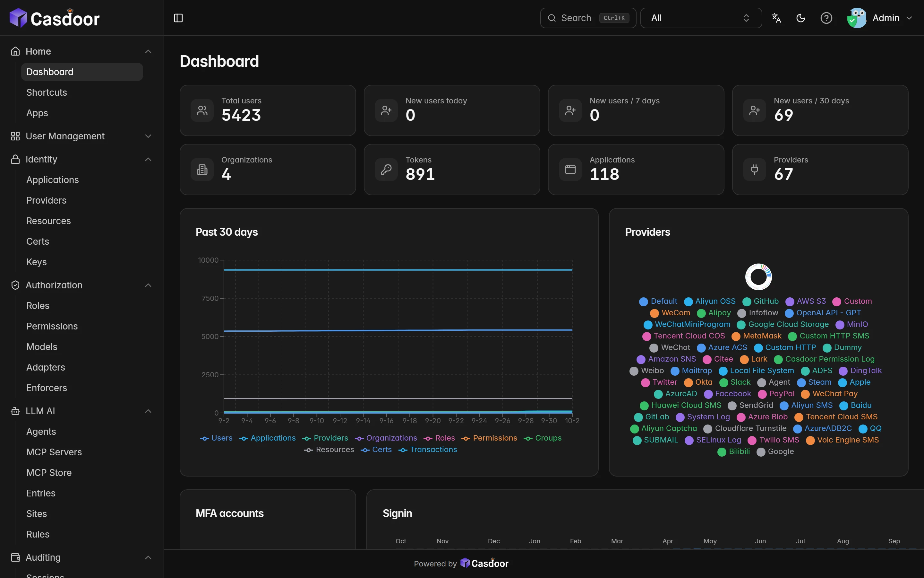The width and height of the screenshot is (924, 578).
Task: Click the Authorization shield icon
Action: (x=15, y=285)
